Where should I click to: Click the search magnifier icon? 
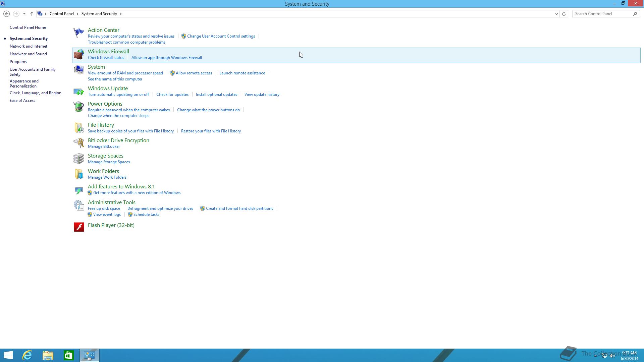pos(635,14)
